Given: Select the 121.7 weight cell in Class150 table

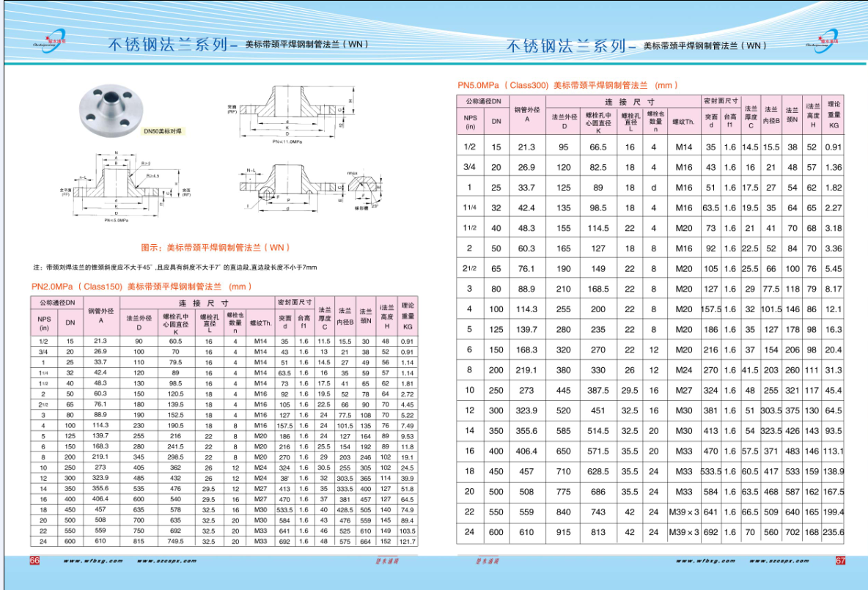Looking at the screenshot, I should [408, 541].
